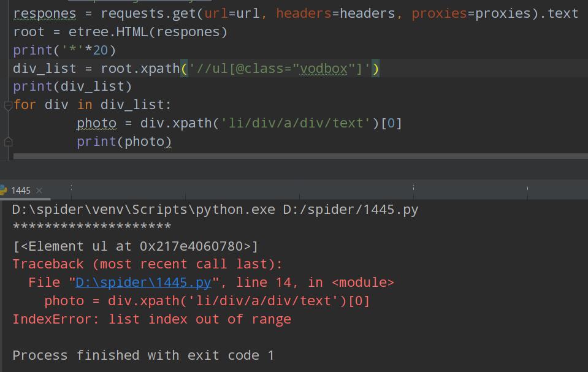Click the IndexError message in the console

point(151,319)
